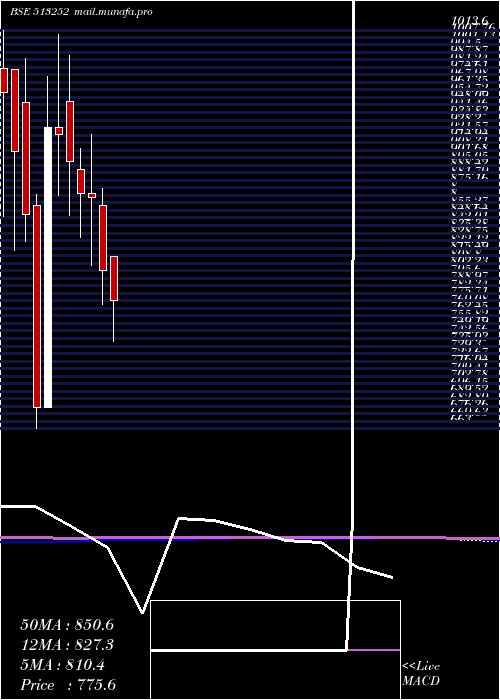Click the 12MA : 827.3 value text
Screen dimensions: 500x700
click(67, 645)
